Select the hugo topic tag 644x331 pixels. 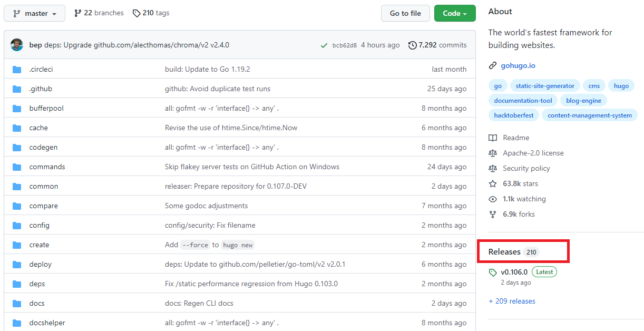(621, 86)
